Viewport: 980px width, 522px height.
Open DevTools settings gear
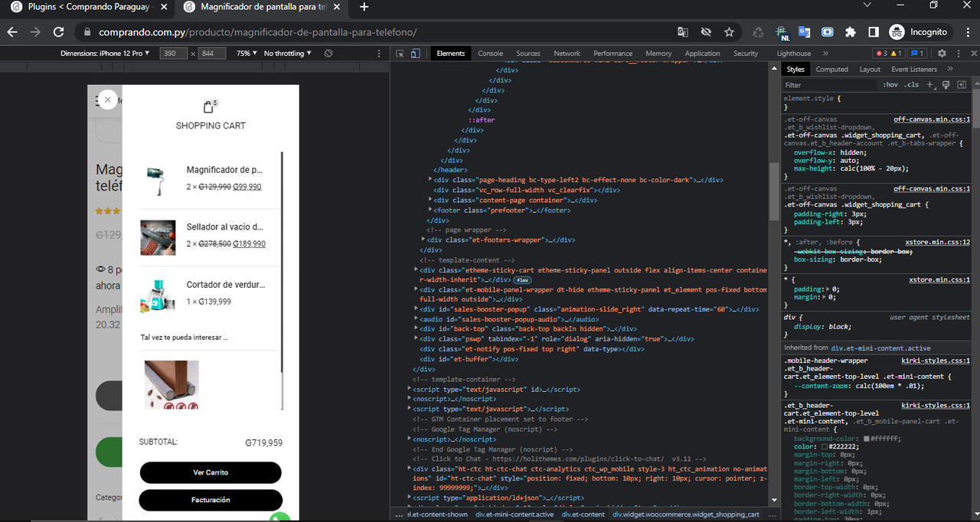click(942, 54)
